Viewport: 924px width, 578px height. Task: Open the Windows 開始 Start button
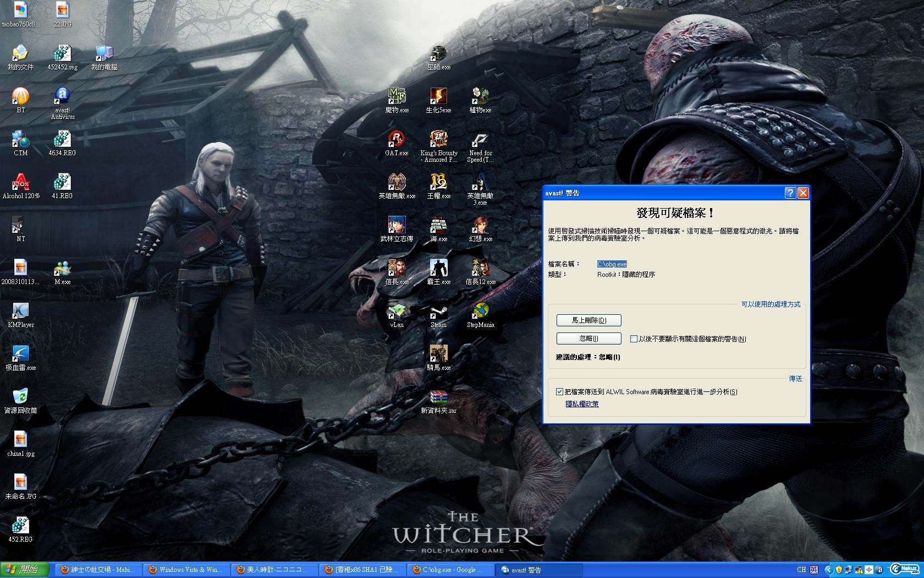(24, 570)
